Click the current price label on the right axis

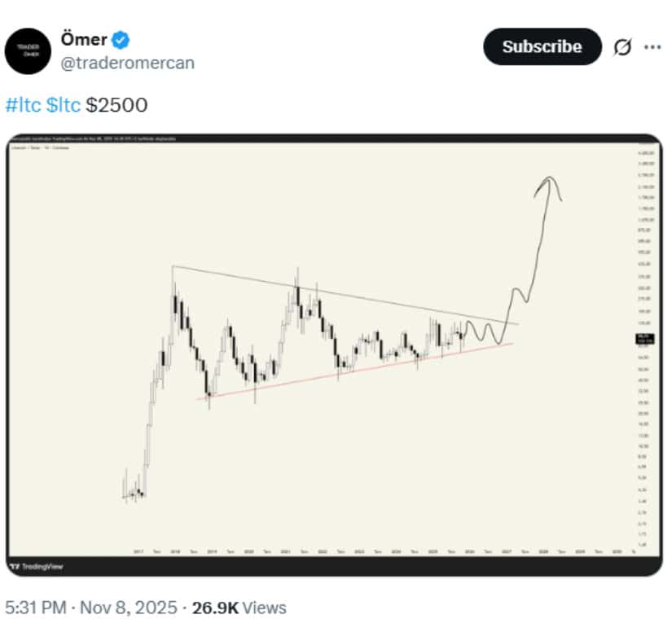(x=644, y=340)
